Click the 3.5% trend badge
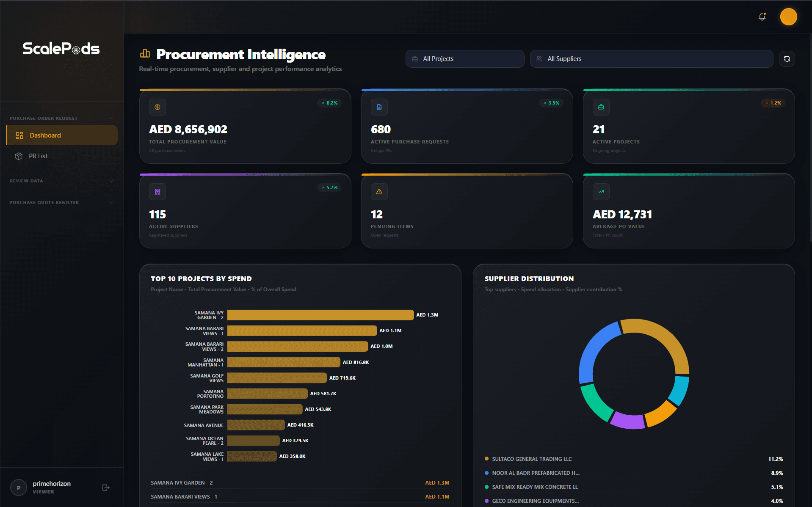This screenshot has height=507, width=812. pyautogui.click(x=551, y=103)
